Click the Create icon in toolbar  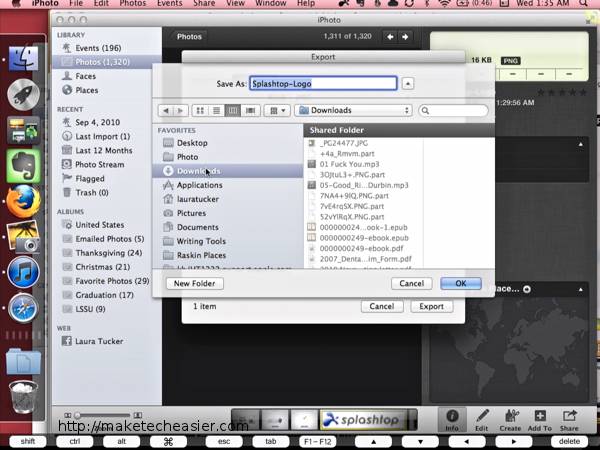pos(510,420)
